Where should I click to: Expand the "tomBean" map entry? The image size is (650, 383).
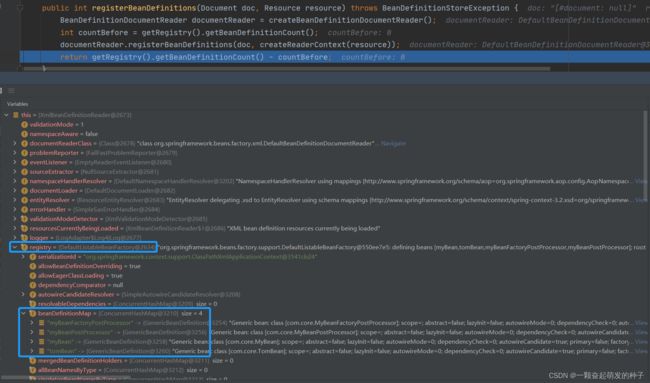coord(32,351)
